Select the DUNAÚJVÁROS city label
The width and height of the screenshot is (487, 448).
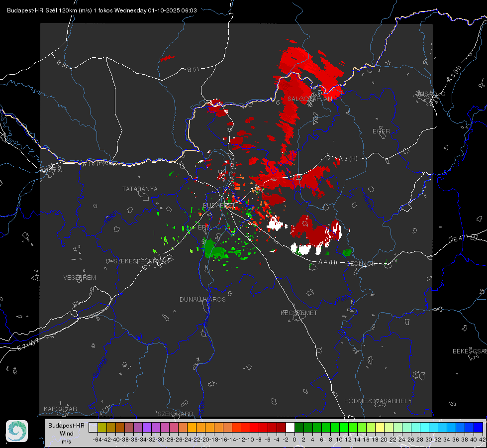tap(202, 299)
